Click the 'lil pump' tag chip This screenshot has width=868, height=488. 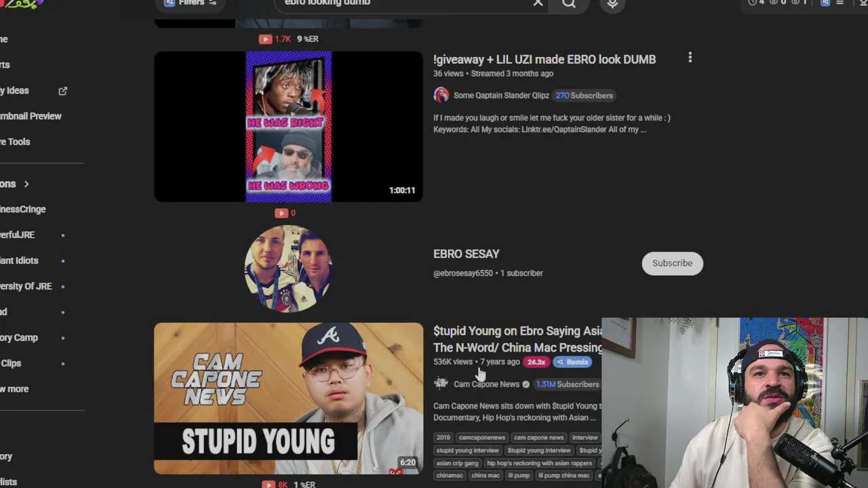pyautogui.click(x=519, y=476)
